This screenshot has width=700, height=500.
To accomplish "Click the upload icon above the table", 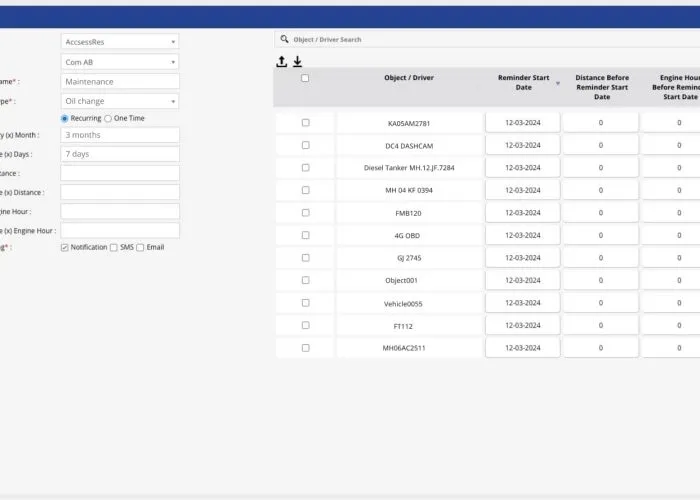I will (x=282, y=62).
